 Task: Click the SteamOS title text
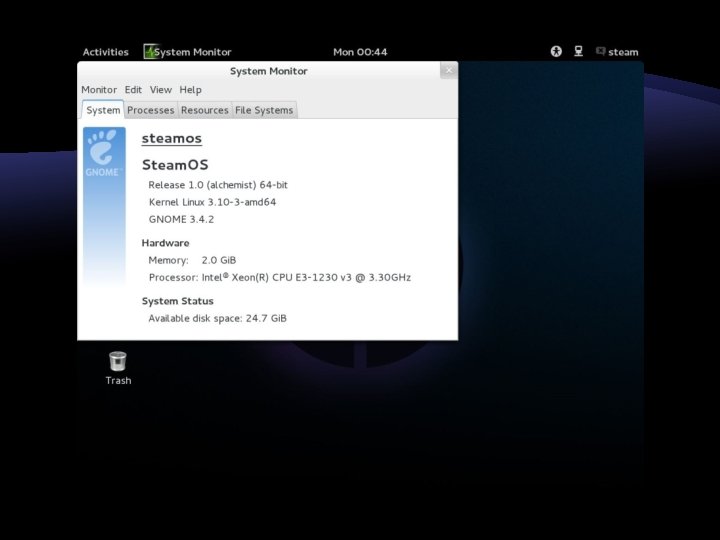(x=175, y=164)
